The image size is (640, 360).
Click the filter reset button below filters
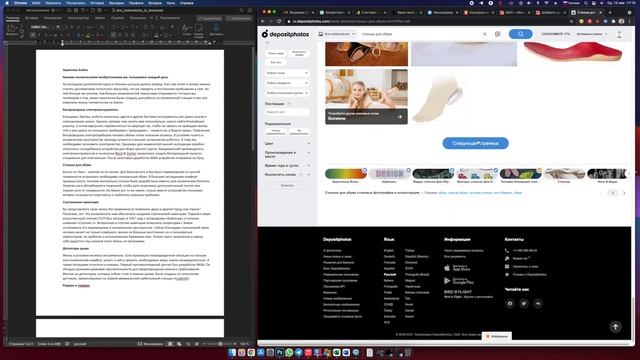[x=287, y=185]
